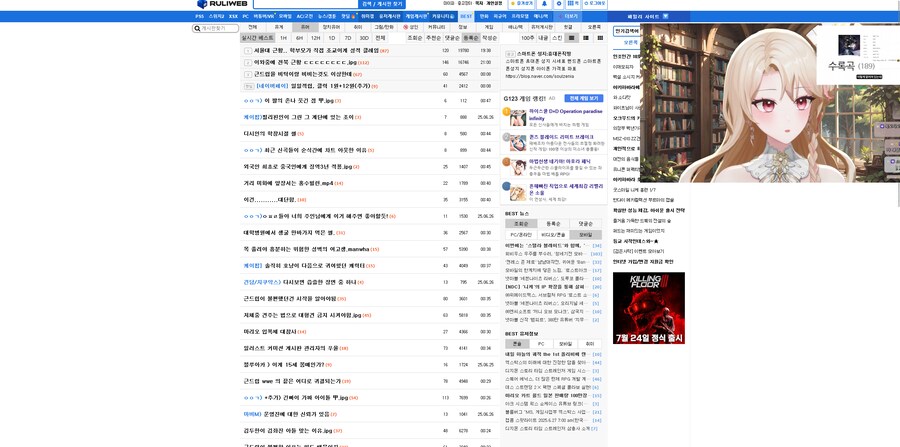Select the 유머 category tab
The width and height of the screenshot is (900, 447).
click(305, 27)
